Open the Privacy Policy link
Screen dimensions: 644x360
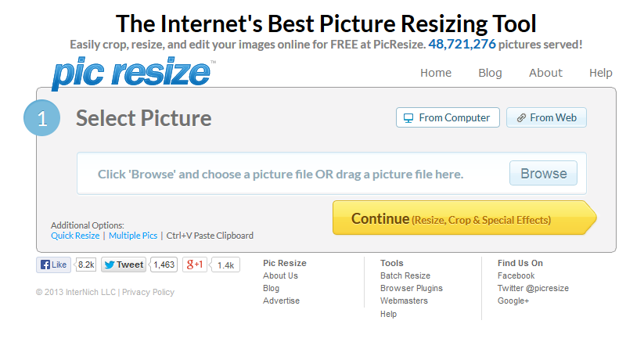[x=148, y=292]
